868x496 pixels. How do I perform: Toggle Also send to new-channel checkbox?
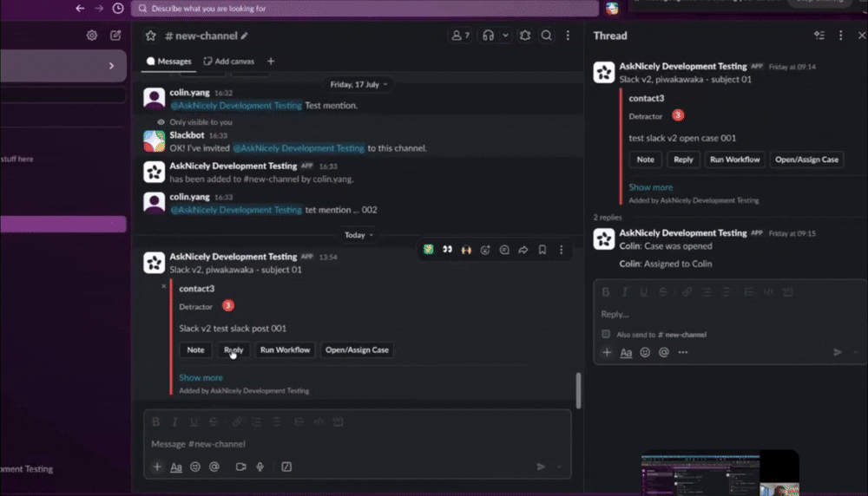606,334
